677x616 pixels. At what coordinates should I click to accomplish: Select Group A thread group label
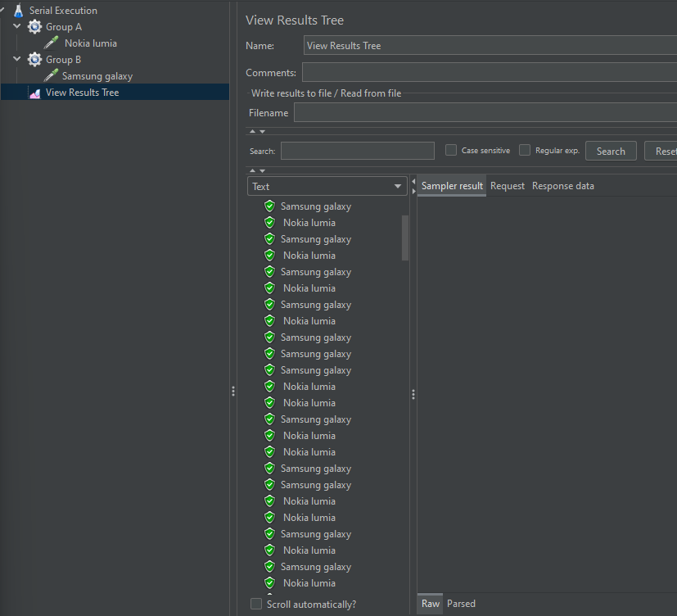click(64, 27)
